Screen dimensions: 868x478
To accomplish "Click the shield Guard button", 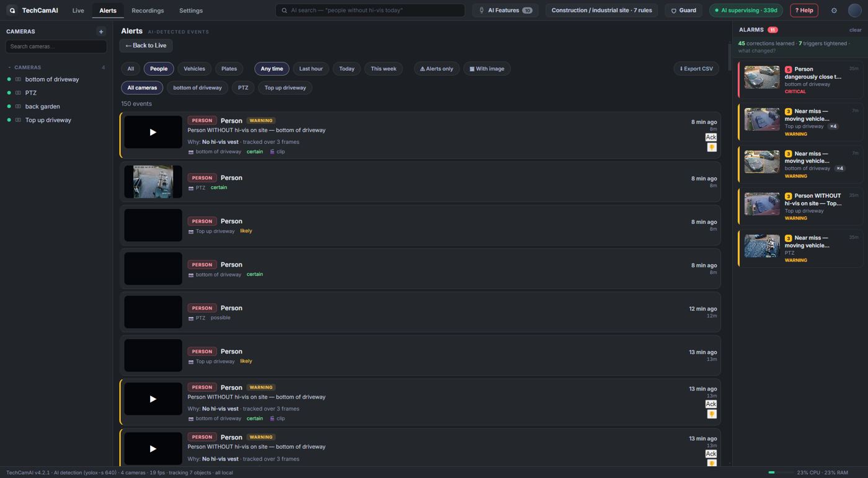I will click(683, 11).
